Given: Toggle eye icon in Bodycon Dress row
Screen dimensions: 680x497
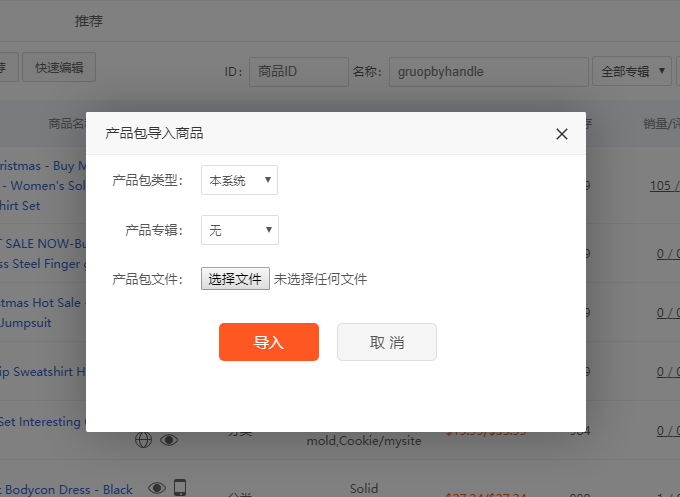Looking at the screenshot, I should pos(157,488).
